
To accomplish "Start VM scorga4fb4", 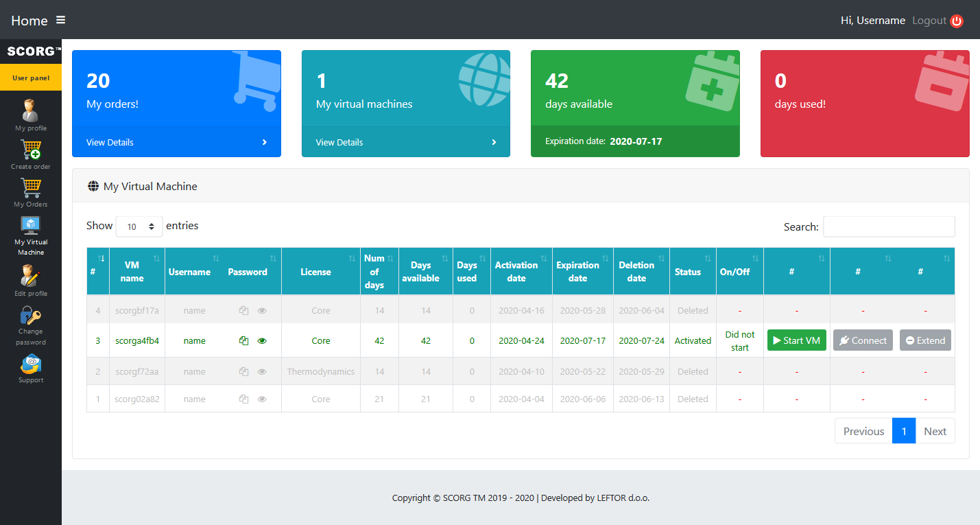I will (x=797, y=340).
